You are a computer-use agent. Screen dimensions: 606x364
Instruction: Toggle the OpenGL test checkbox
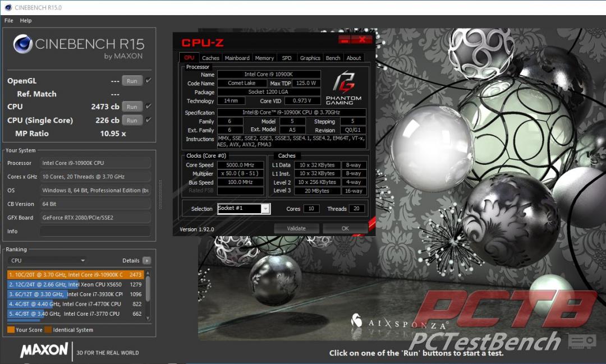pyautogui.click(x=148, y=80)
